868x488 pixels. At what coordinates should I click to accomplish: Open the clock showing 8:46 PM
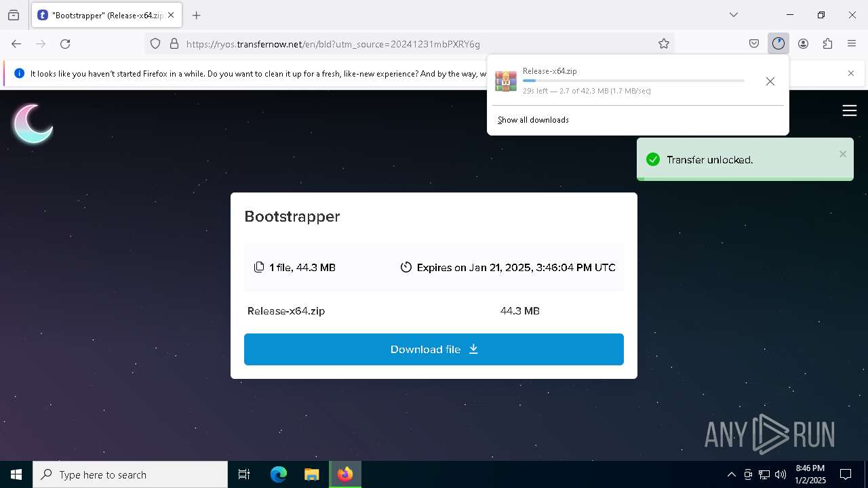point(810,474)
